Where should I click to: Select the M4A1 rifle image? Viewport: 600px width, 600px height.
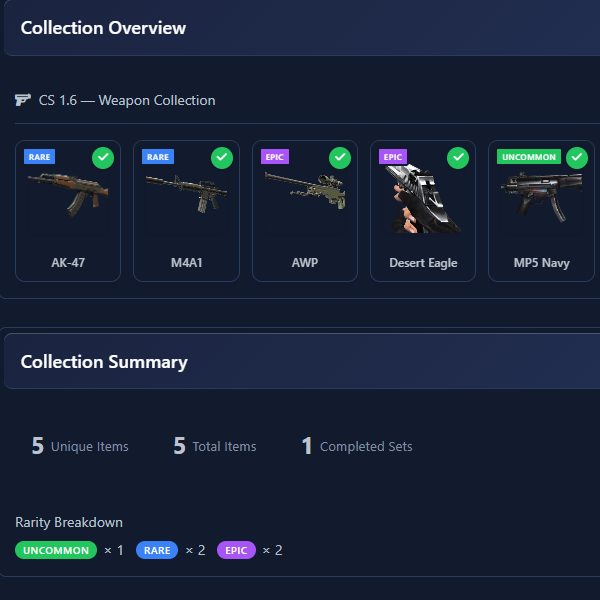click(x=186, y=195)
